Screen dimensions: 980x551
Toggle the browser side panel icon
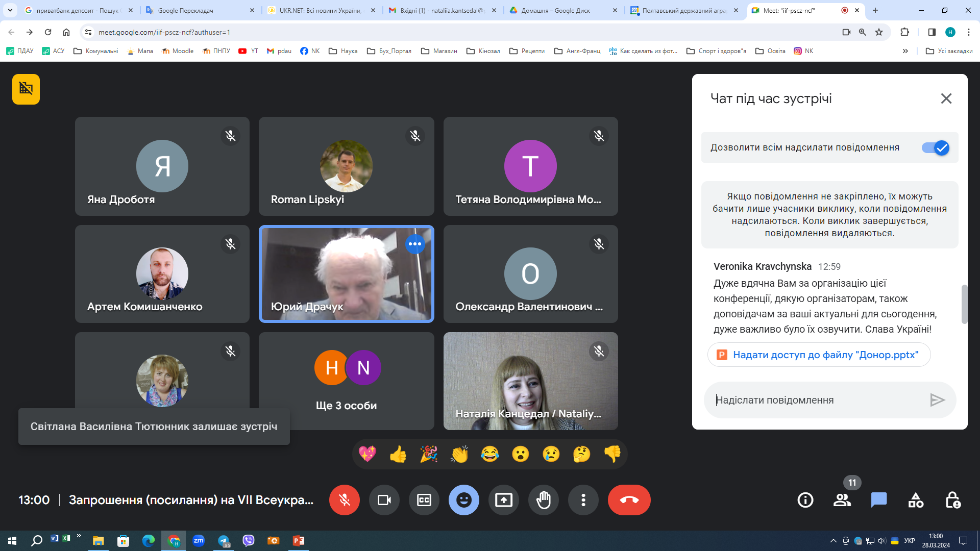point(932,32)
